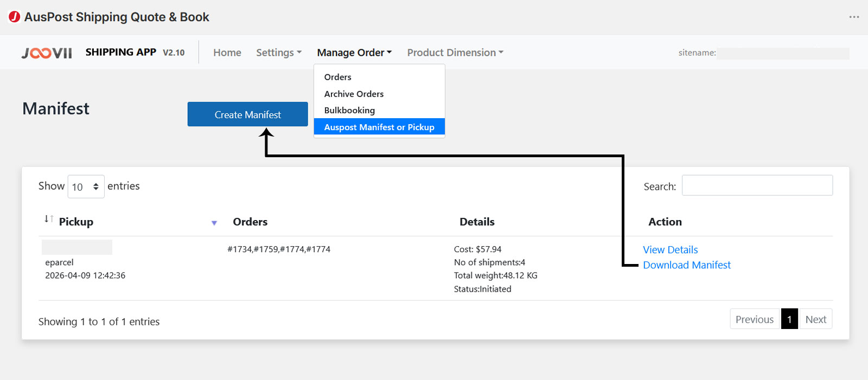868x380 pixels.
Task: Click the blue sort triangle before Orders
Action: (214, 223)
